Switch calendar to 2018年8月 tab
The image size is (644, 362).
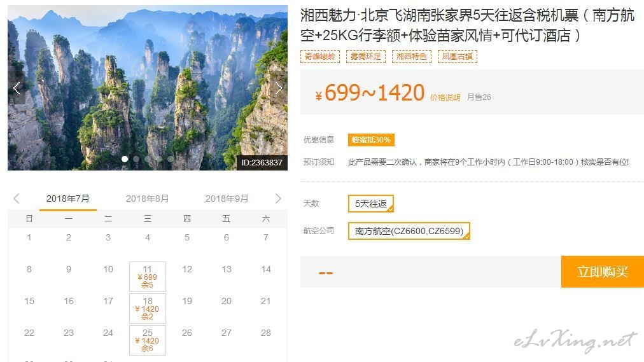[147, 198]
